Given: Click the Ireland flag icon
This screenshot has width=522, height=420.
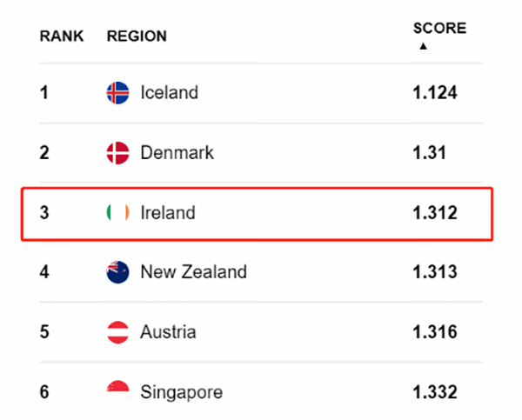Looking at the screenshot, I should [117, 213].
